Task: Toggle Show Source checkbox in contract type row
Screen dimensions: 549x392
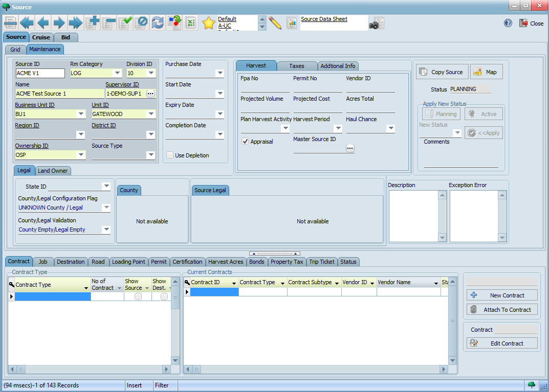Action: [138, 296]
